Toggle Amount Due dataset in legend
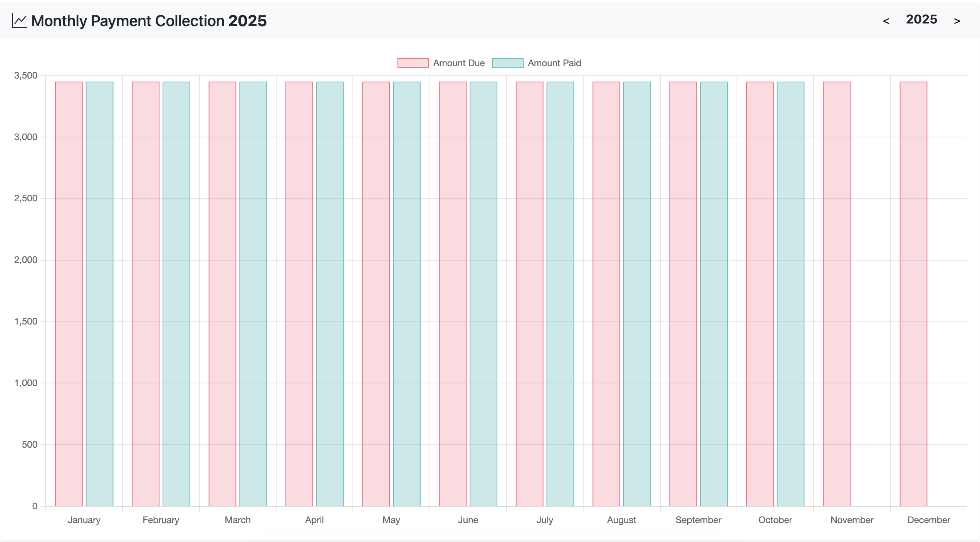Viewport: 980px width, 542px height. 458,63
